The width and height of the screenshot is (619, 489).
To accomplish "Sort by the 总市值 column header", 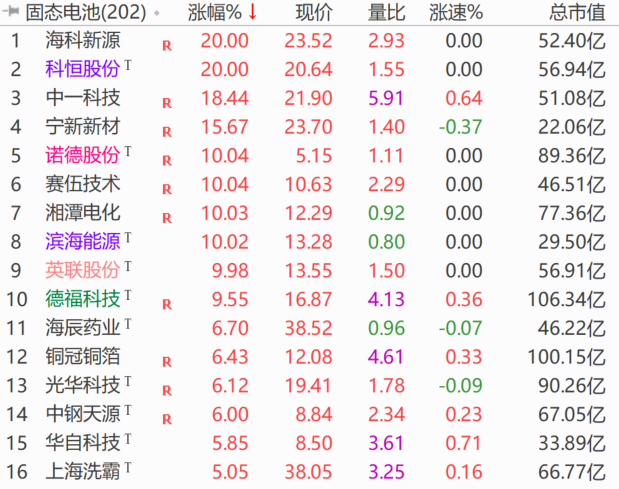I will click(x=577, y=12).
